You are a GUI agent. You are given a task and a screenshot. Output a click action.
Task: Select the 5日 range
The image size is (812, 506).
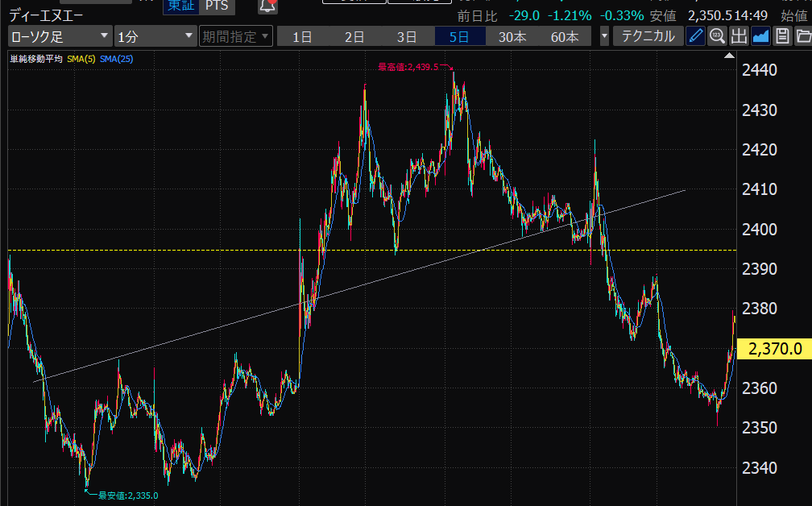[459, 37]
